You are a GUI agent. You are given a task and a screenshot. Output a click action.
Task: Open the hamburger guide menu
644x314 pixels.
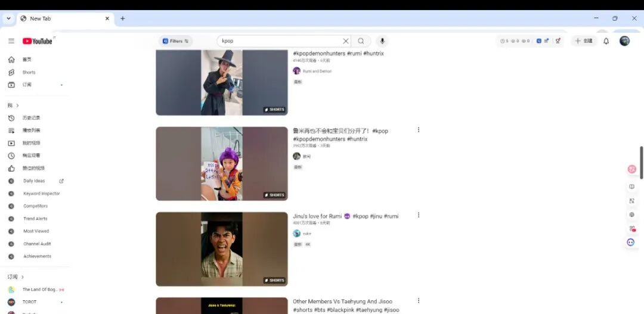point(11,41)
